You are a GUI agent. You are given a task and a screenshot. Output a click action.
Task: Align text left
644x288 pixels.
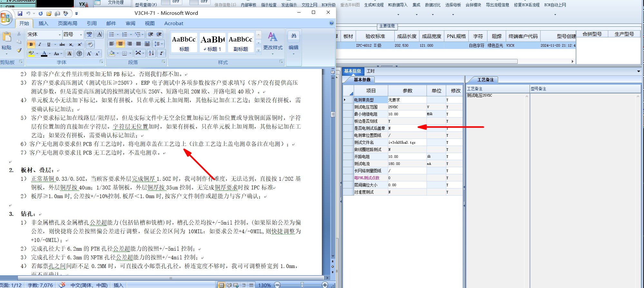coord(111,44)
